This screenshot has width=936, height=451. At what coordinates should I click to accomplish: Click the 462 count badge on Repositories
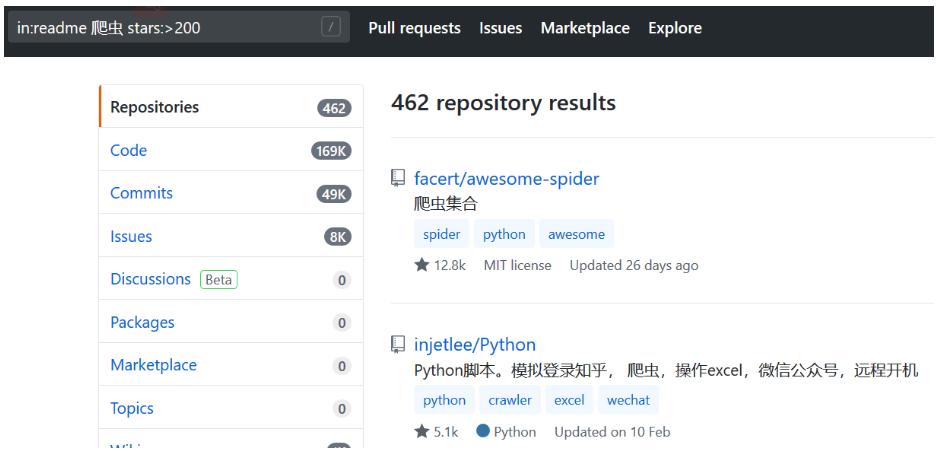(334, 108)
